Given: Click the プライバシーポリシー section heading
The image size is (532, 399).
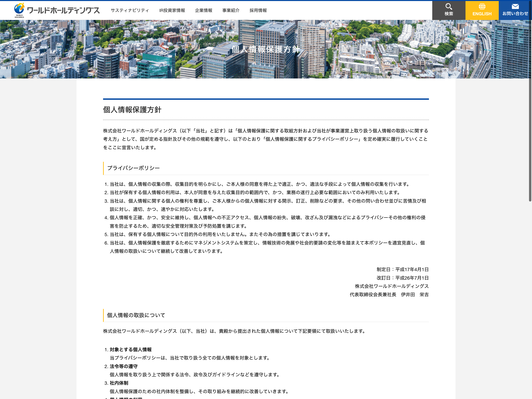Looking at the screenshot, I should point(133,168).
